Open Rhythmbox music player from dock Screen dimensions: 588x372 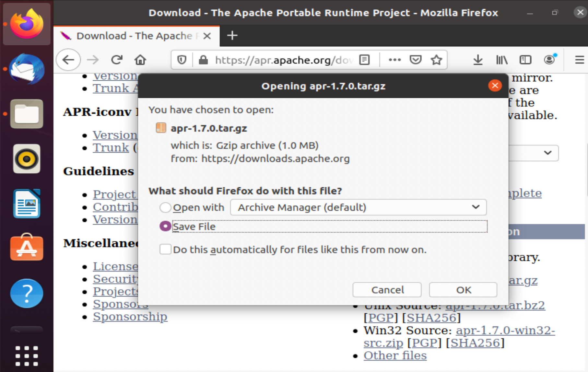point(27,159)
